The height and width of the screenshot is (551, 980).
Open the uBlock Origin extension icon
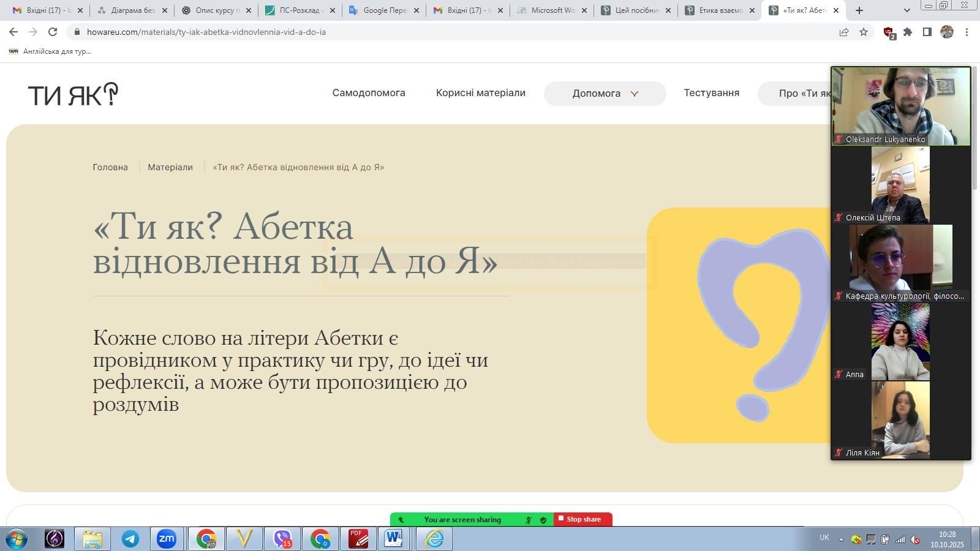(x=889, y=32)
